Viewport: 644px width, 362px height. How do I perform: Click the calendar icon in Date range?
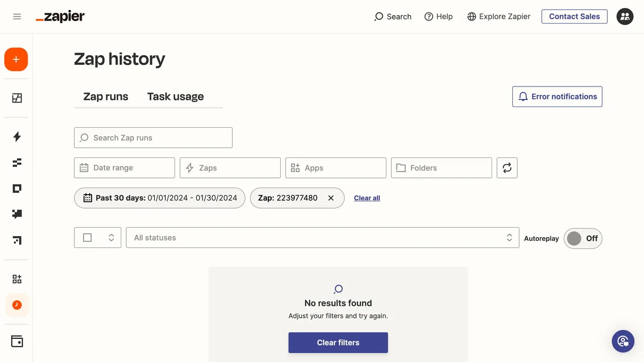tap(84, 168)
